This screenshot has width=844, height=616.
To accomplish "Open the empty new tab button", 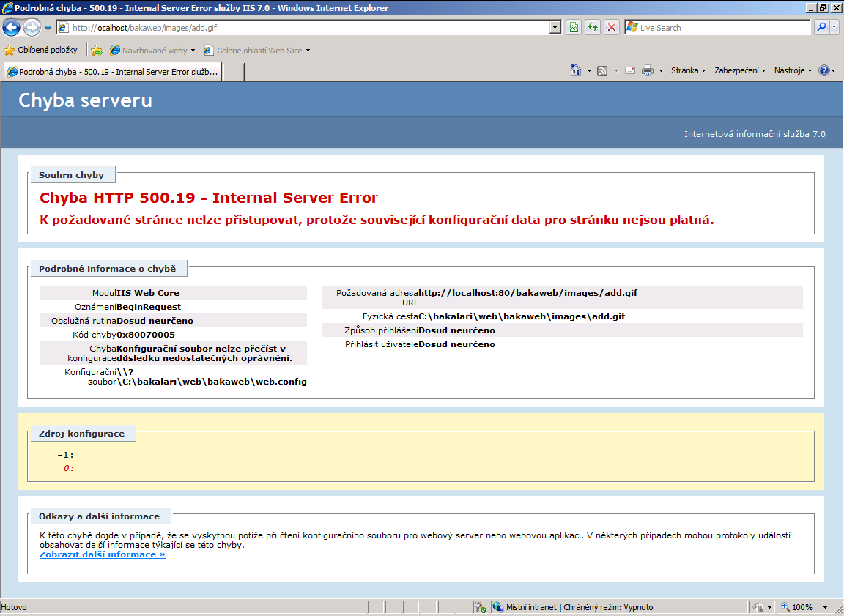I will (234, 72).
